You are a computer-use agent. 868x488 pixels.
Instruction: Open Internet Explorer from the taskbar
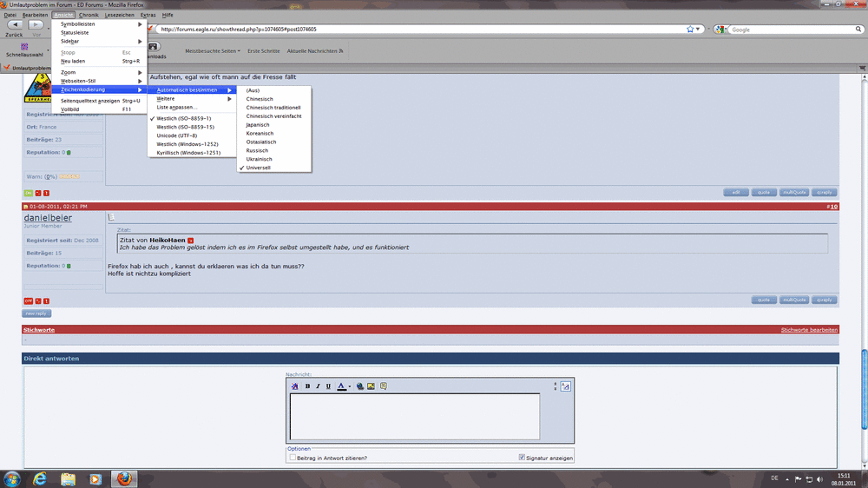(x=40, y=479)
